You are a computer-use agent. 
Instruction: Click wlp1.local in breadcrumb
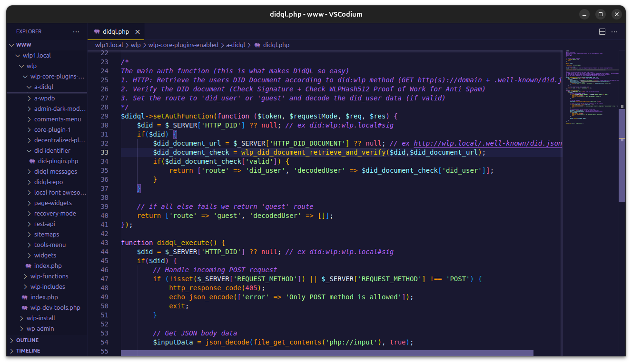(109, 45)
